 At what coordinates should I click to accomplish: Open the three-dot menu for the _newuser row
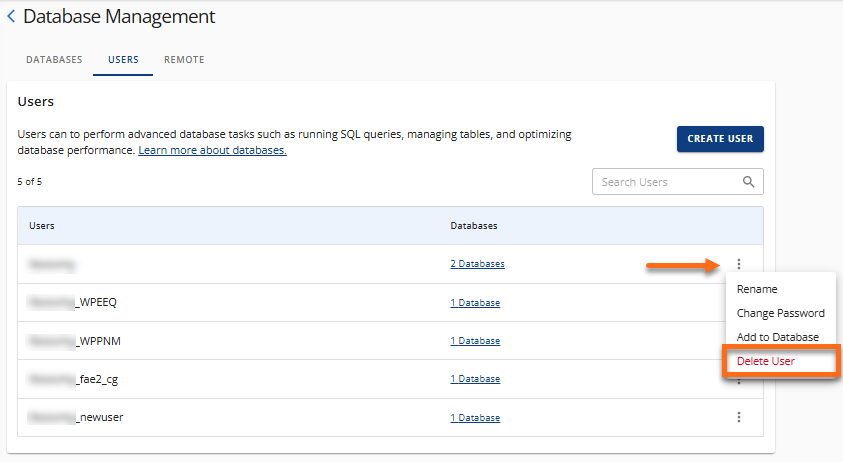point(739,417)
